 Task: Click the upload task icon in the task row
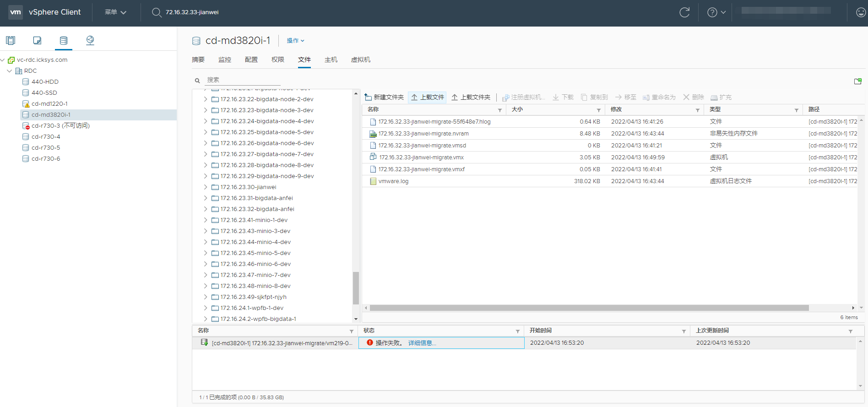point(204,342)
